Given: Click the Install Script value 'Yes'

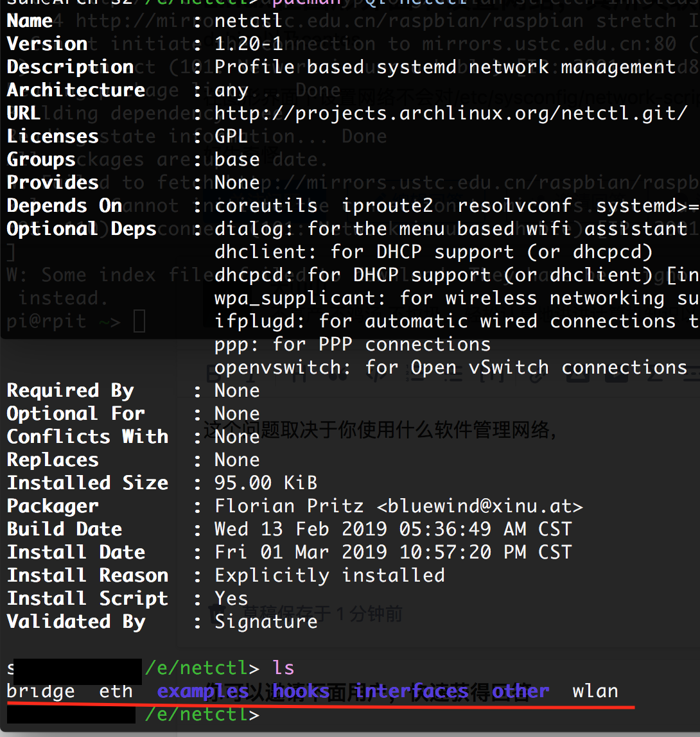Looking at the screenshot, I should (x=231, y=598).
